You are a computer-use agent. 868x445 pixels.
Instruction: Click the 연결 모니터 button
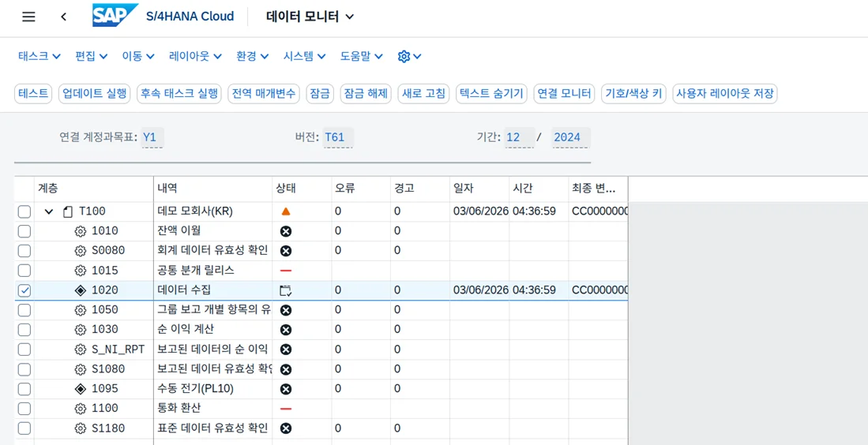[565, 93]
